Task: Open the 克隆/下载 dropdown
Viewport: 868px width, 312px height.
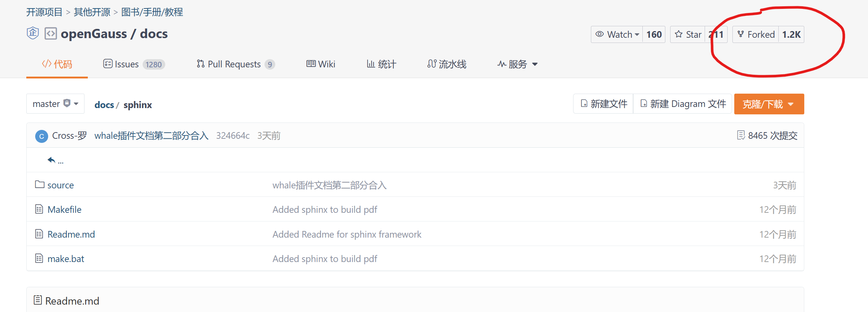Action: (769, 104)
